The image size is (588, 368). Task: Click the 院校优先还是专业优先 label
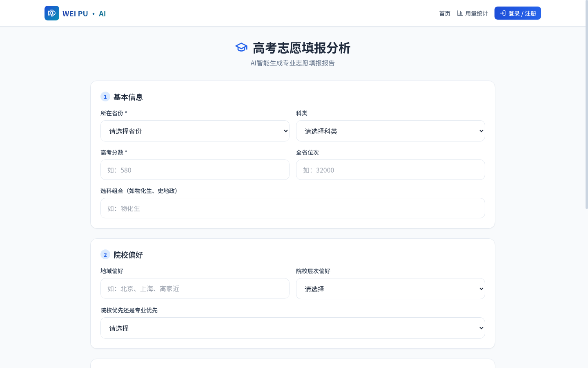tap(129, 310)
